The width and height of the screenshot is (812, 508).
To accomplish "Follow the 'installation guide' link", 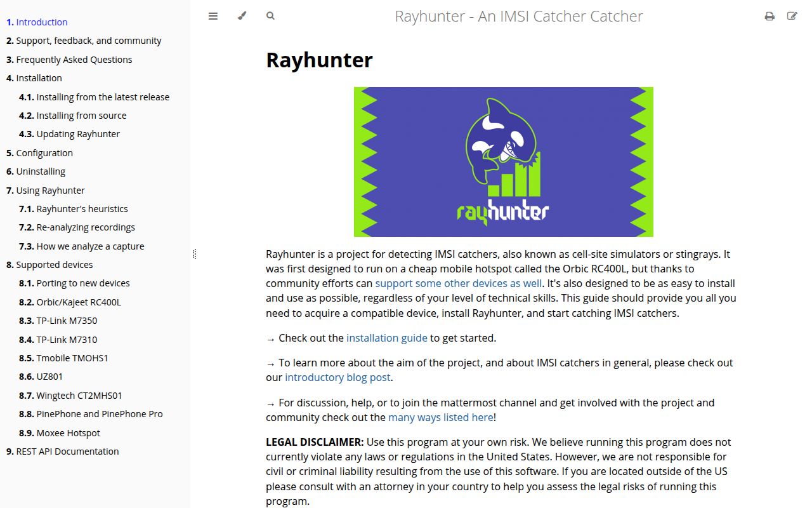I will click(x=387, y=338).
